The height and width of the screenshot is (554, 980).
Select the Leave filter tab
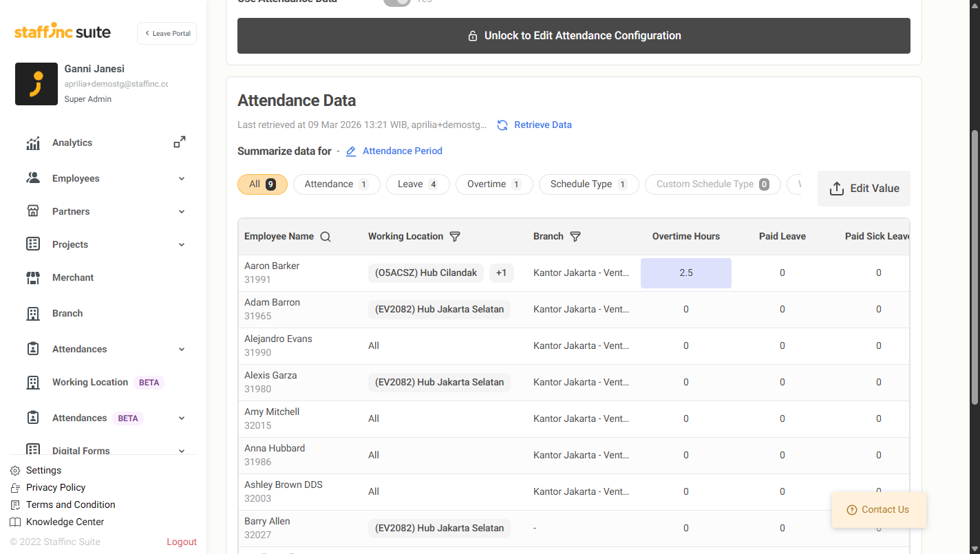pyautogui.click(x=418, y=184)
